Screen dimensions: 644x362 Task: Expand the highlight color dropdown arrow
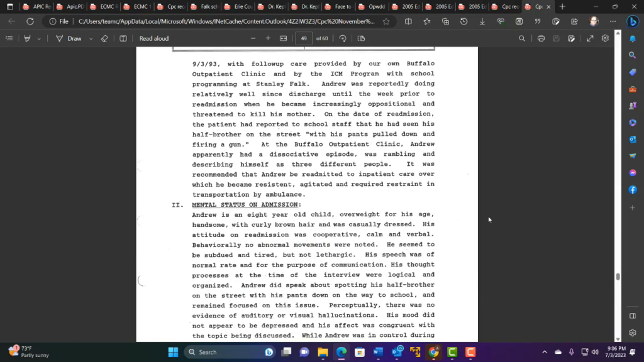click(39, 38)
